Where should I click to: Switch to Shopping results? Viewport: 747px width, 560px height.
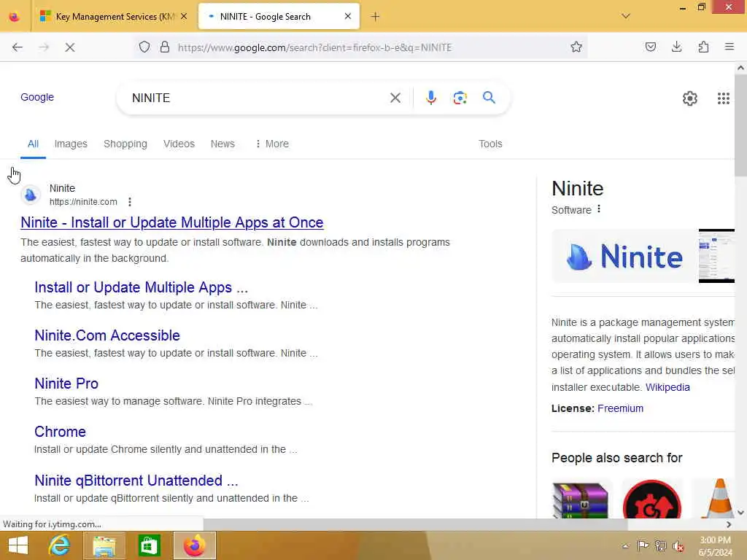coord(125,144)
